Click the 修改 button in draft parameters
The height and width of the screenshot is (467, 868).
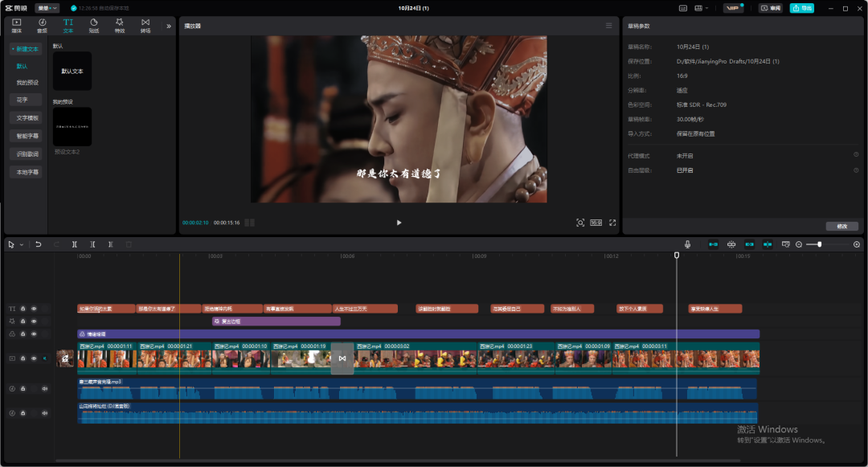(x=841, y=226)
